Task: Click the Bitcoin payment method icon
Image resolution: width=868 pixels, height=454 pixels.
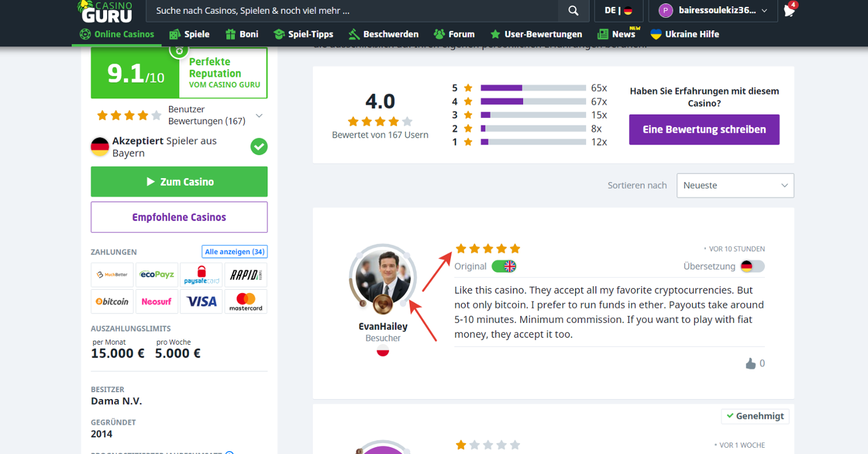Action: [112, 301]
